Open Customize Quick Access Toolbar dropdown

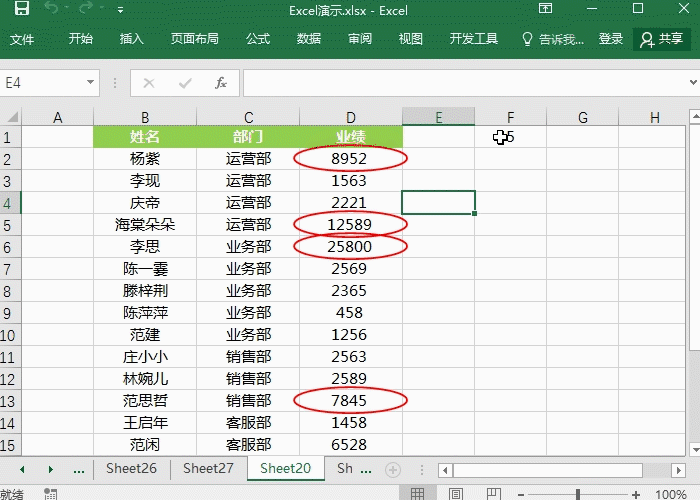120,11
